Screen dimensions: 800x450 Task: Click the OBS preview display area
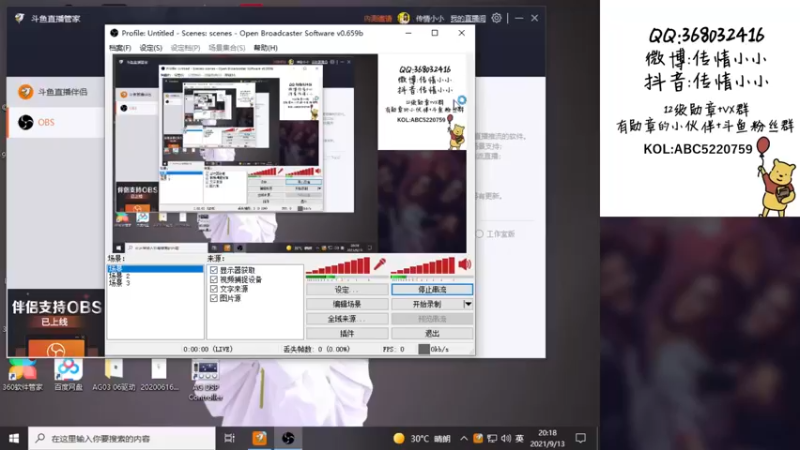289,153
